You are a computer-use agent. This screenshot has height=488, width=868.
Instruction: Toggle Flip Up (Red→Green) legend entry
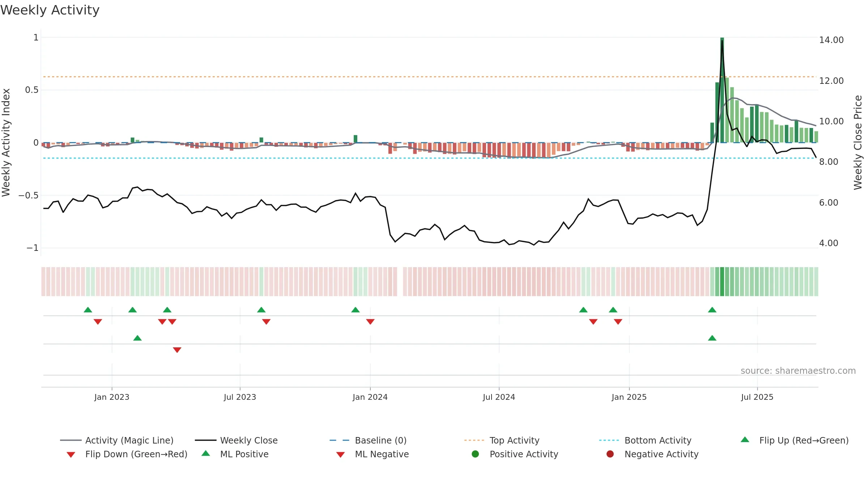coord(795,440)
